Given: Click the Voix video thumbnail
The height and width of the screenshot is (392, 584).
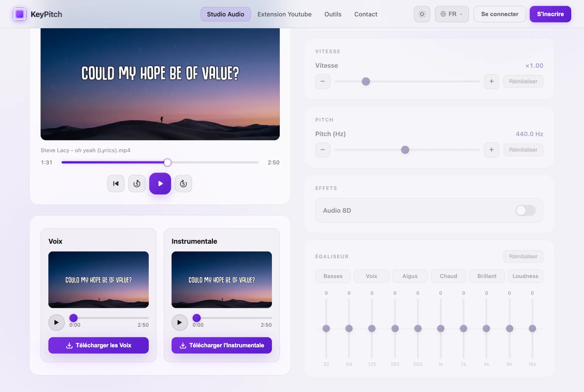Looking at the screenshot, I should 99,280.
